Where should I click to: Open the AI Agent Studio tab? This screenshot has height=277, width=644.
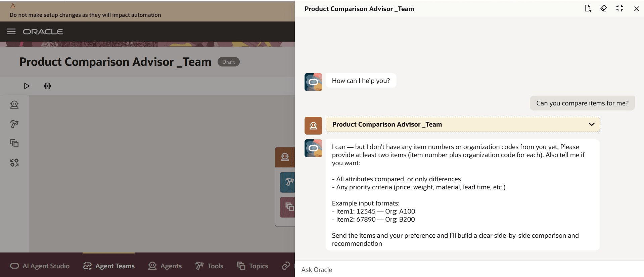tap(40, 266)
